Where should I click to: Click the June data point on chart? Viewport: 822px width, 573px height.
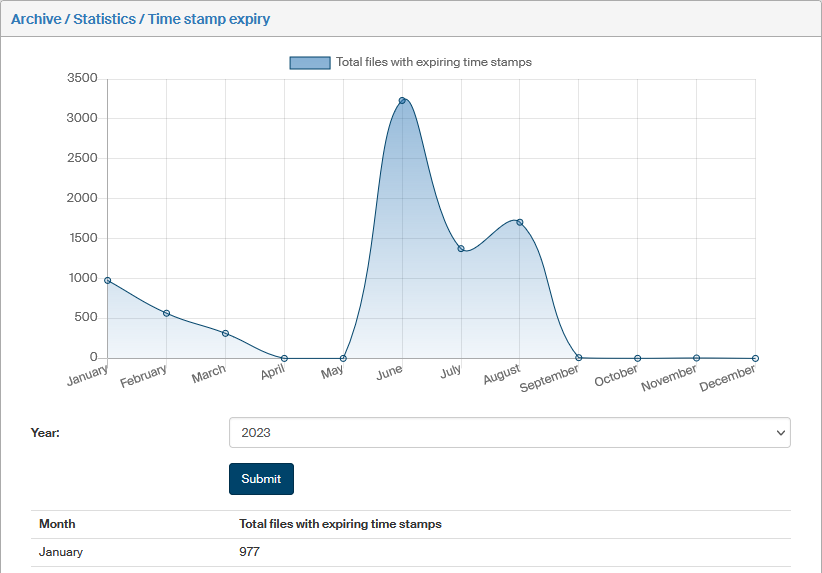tap(402, 101)
